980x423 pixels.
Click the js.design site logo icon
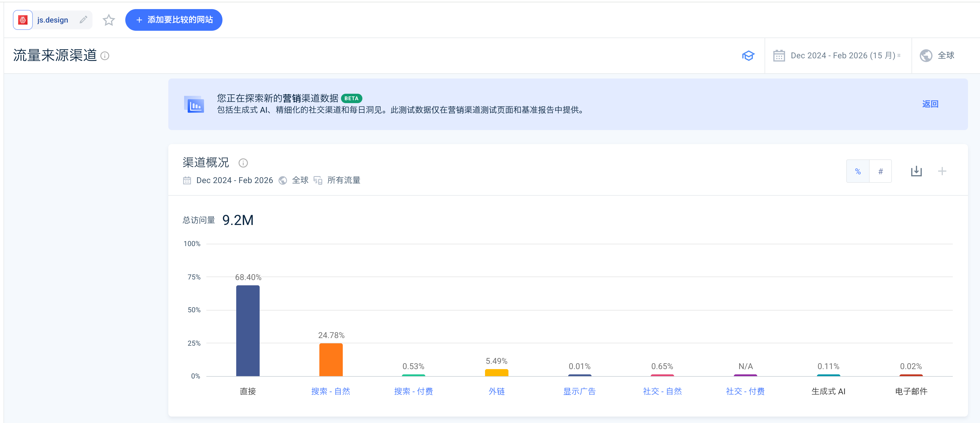coord(23,20)
